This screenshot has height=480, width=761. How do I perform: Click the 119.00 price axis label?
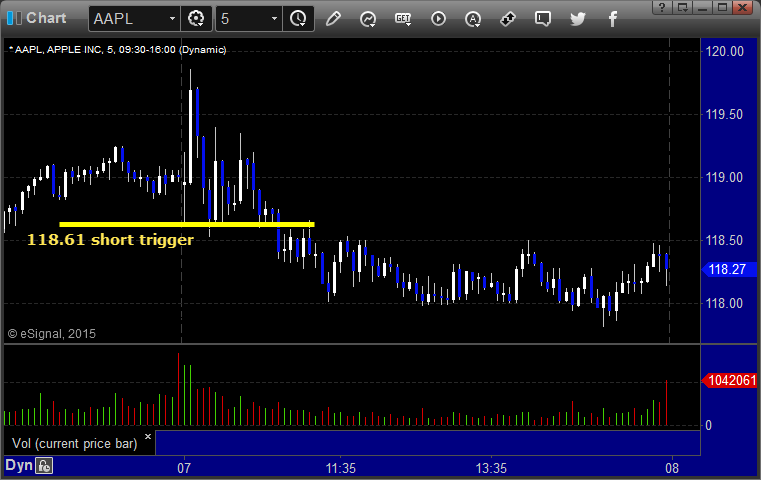724,178
